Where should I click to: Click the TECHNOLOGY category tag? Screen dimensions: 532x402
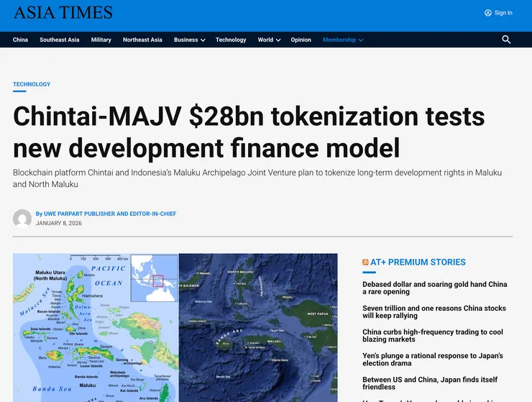point(32,84)
